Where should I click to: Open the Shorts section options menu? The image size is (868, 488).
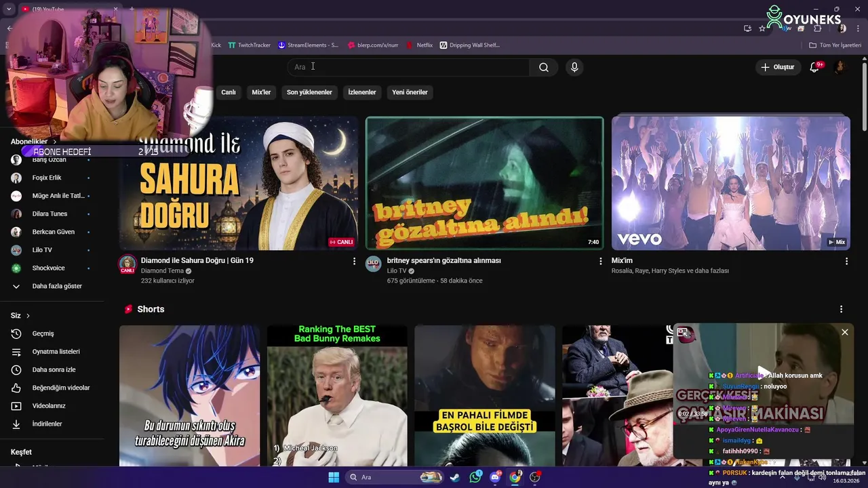[x=841, y=309]
